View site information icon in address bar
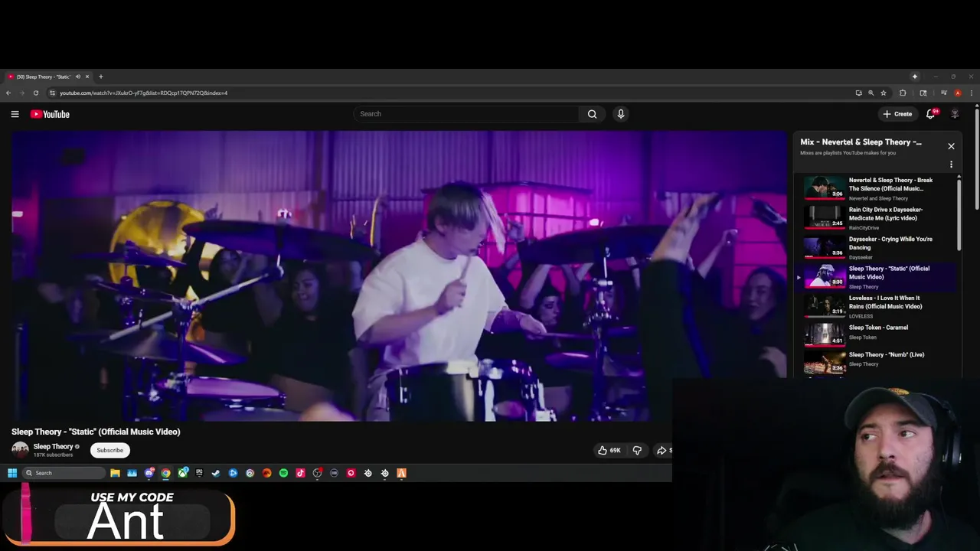This screenshot has height=551, width=980. tap(52, 93)
